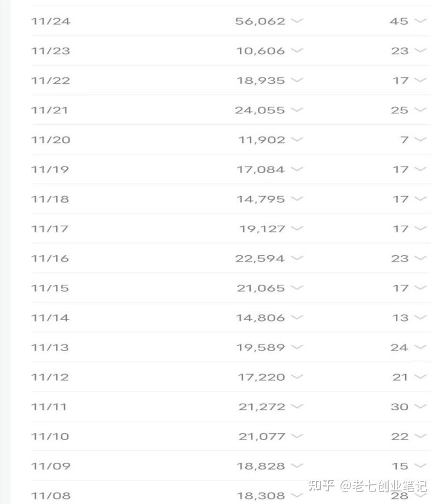Image resolution: width=438 pixels, height=504 pixels.
Task: Expand the chevron beside 45 on 11/24
Action: tap(420, 21)
